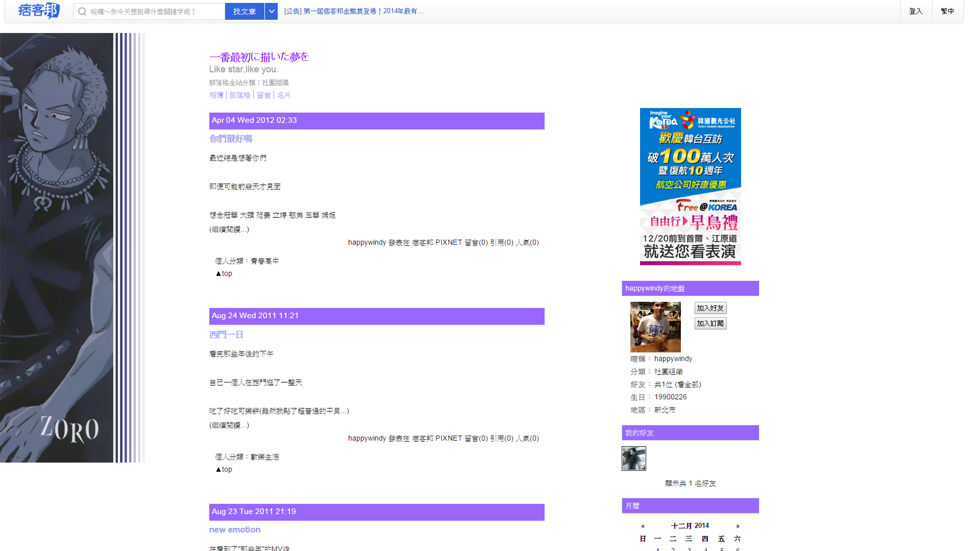The image size is (980, 551).
Task: Open 青春高中 category link
Action: point(265,261)
